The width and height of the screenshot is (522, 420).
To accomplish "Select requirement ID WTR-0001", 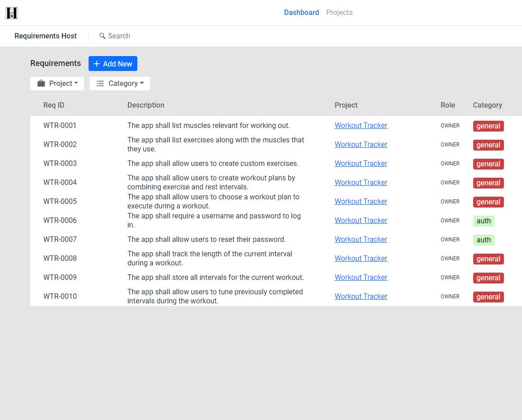I will (60, 125).
